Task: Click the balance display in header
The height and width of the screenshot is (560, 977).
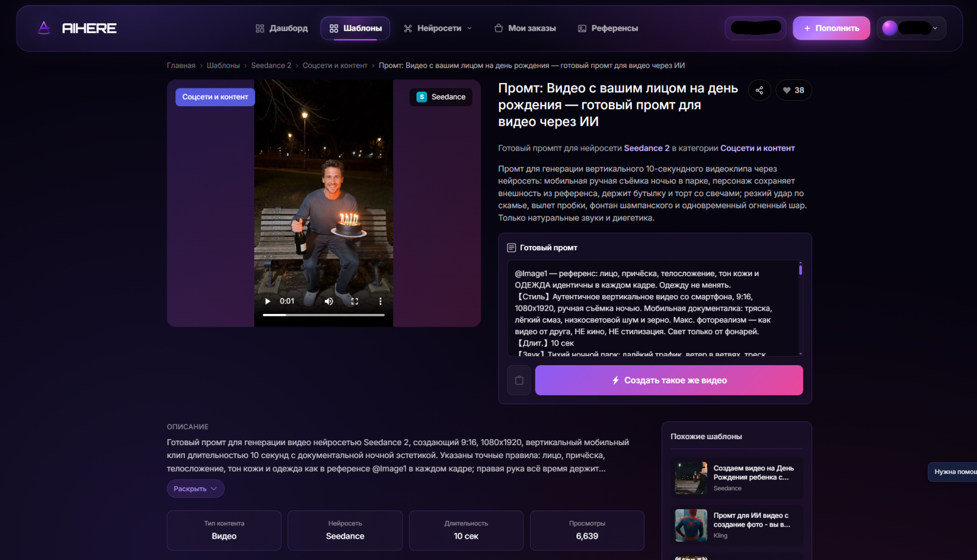Action: pyautogui.click(x=756, y=28)
